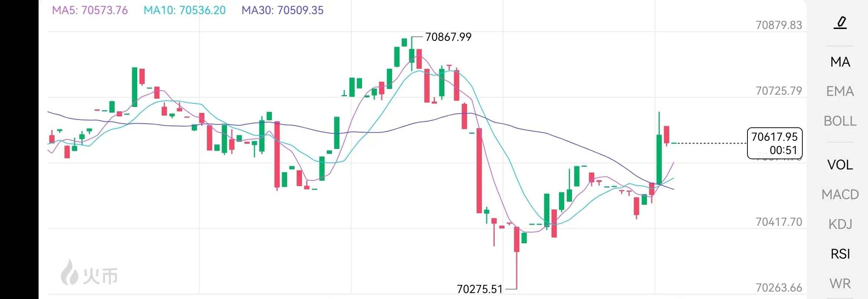Tap the pencil drawing tool icon
This screenshot has height=299, width=868.
click(840, 23)
